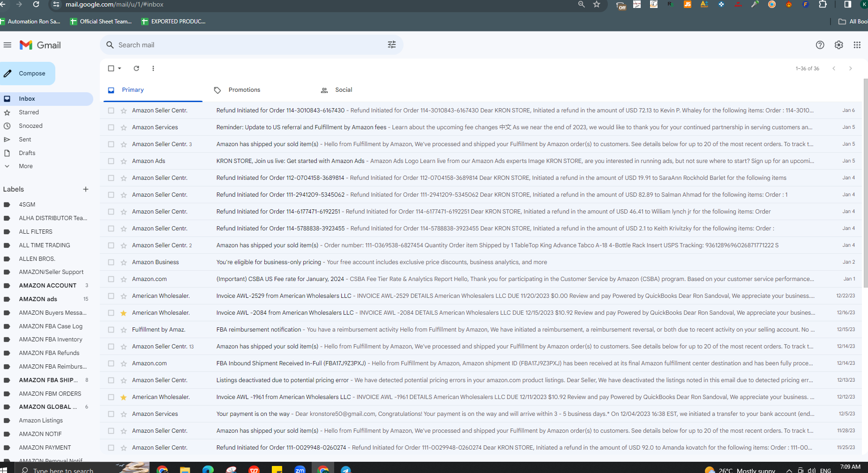Open Gmail Settings gear
Image resolution: width=868 pixels, height=473 pixels.
(x=838, y=45)
